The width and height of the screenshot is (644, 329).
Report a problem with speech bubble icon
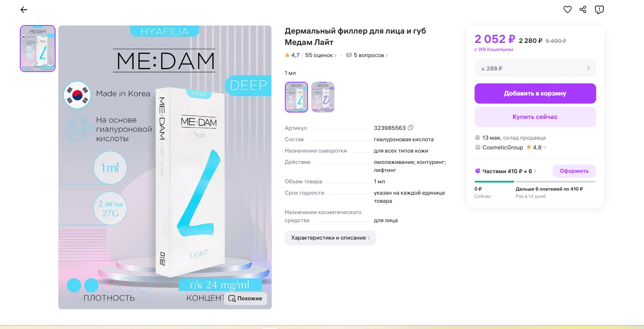pyautogui.click(x=599, y=10)
